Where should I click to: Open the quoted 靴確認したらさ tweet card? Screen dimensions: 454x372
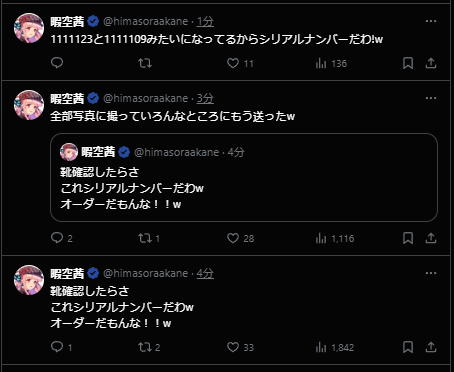pyautogui.click(x=244, y=177)
